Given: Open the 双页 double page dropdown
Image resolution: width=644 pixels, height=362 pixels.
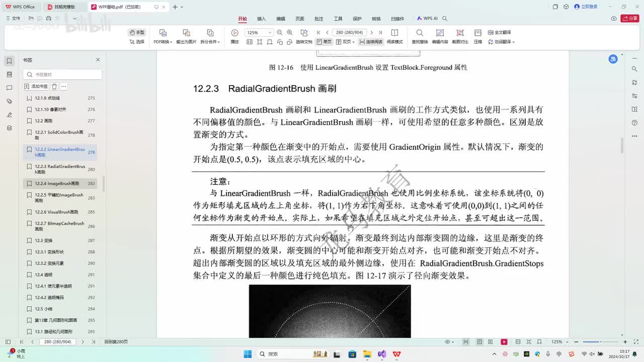Looking at the screenshot, I should [x=345, y=42].
